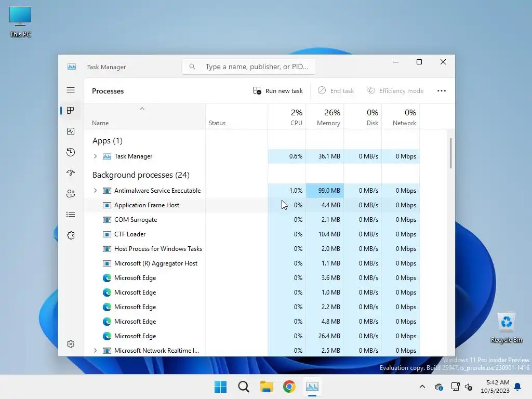This screenshot has height=399, width=532.
Task: Select the Microsoft Edge process using 26.4 MB
Action: click(x=252, y=336)
